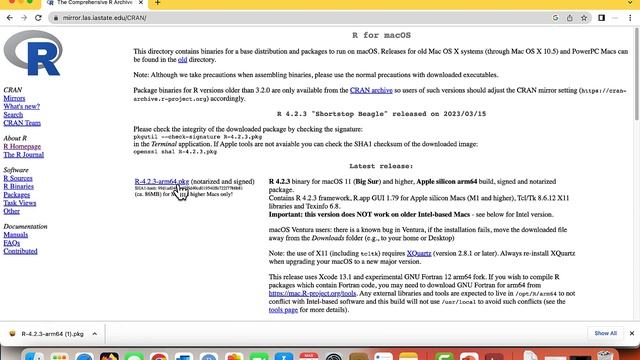Open downloaded R-4.2.3-arm64 (1).pkg item
Screen dimensions: 640x360
point(52,334)
